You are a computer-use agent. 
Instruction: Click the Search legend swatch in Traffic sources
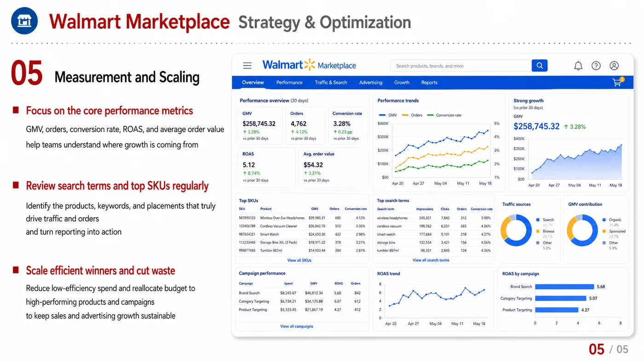pos(538,220)
